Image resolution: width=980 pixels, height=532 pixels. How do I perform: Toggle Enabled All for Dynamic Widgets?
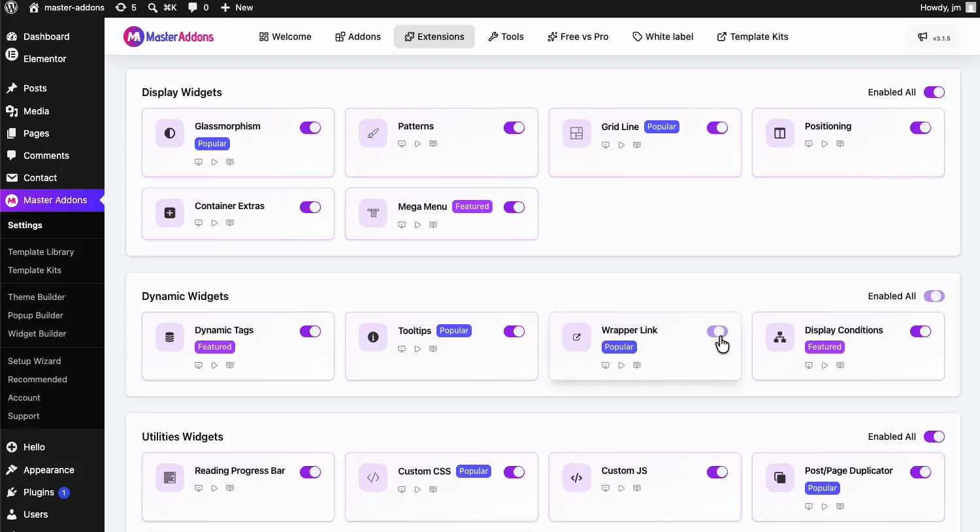934,296
